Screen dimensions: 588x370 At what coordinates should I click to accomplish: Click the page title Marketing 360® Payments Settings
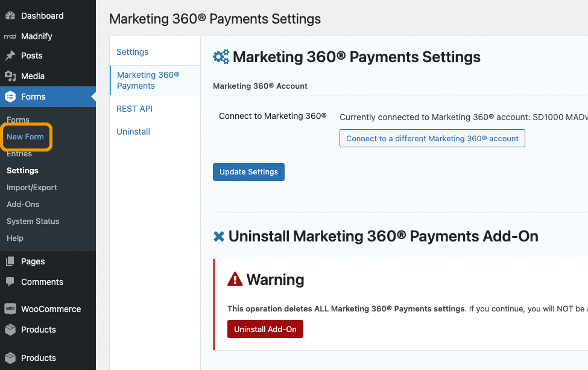click(x=215, y=19)
